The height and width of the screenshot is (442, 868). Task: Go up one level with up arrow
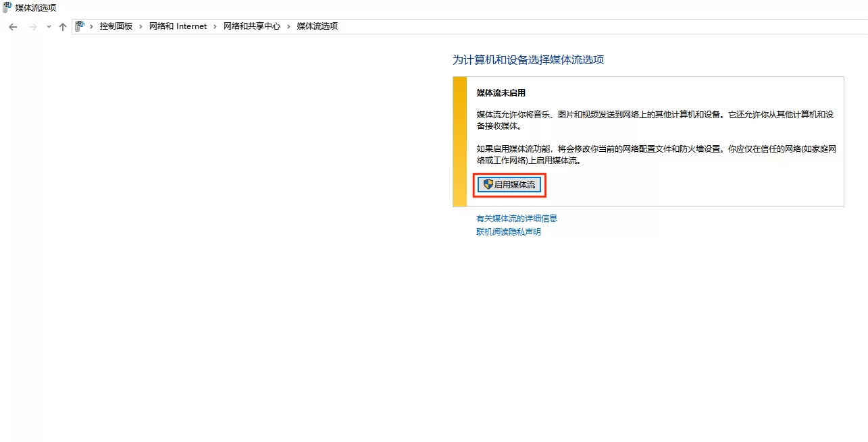63,27
